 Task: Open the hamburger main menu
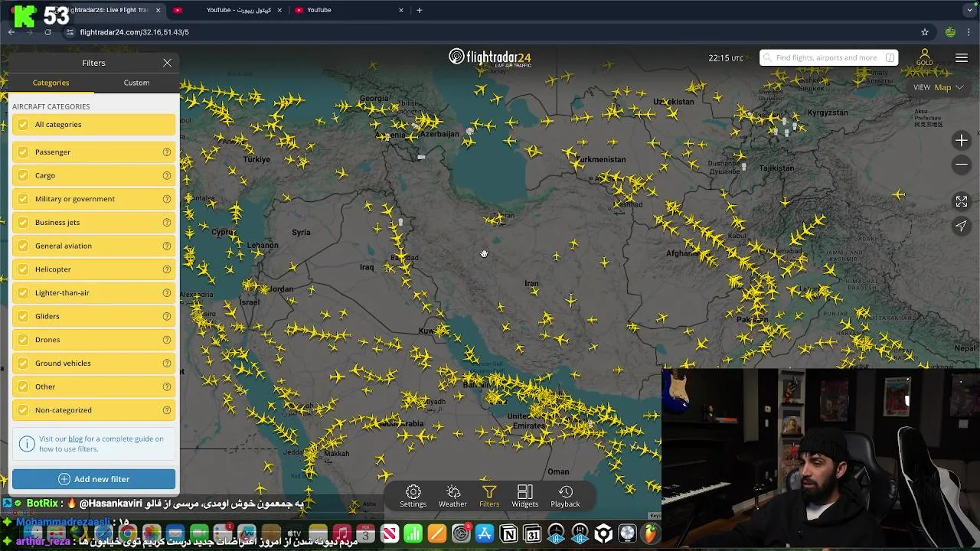962,57
